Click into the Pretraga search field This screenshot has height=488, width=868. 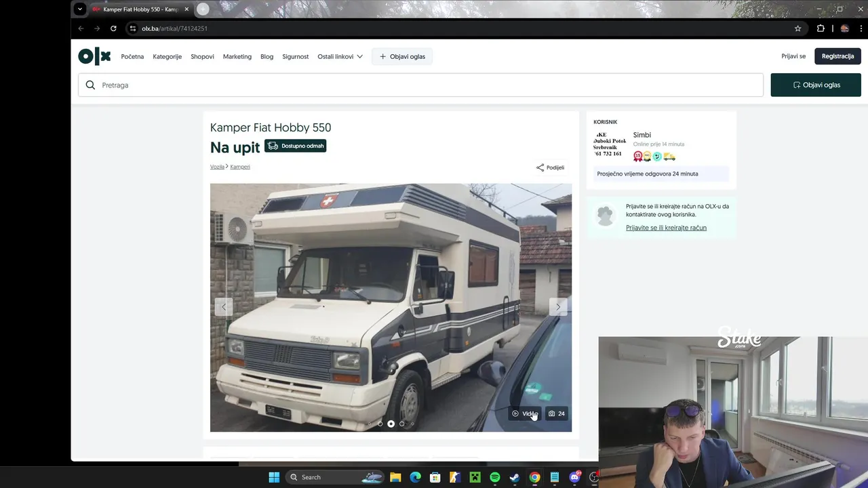pos(420,85)
